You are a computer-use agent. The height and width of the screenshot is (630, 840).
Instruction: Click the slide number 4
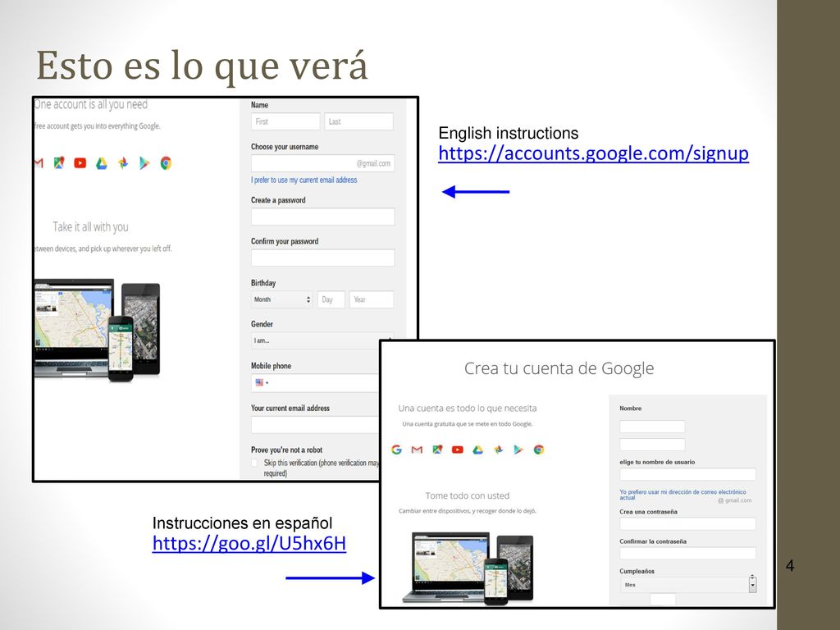tap(790, 565)
